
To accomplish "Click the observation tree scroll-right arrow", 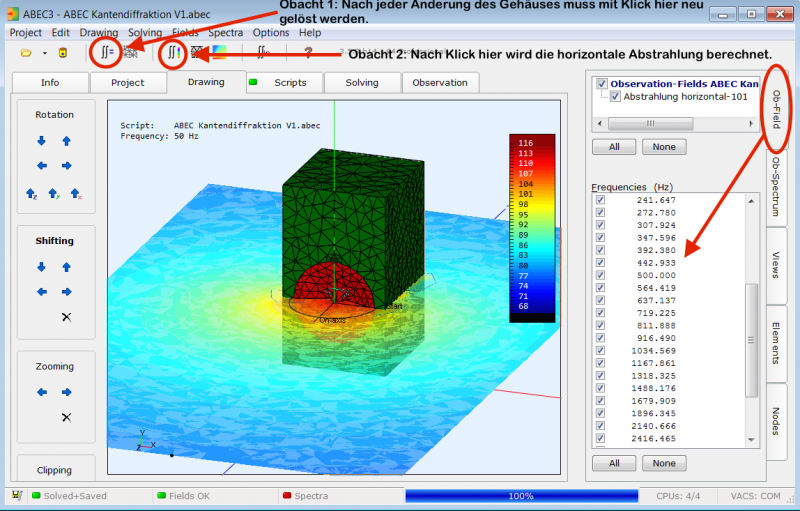I will click(x=751, y=123).
